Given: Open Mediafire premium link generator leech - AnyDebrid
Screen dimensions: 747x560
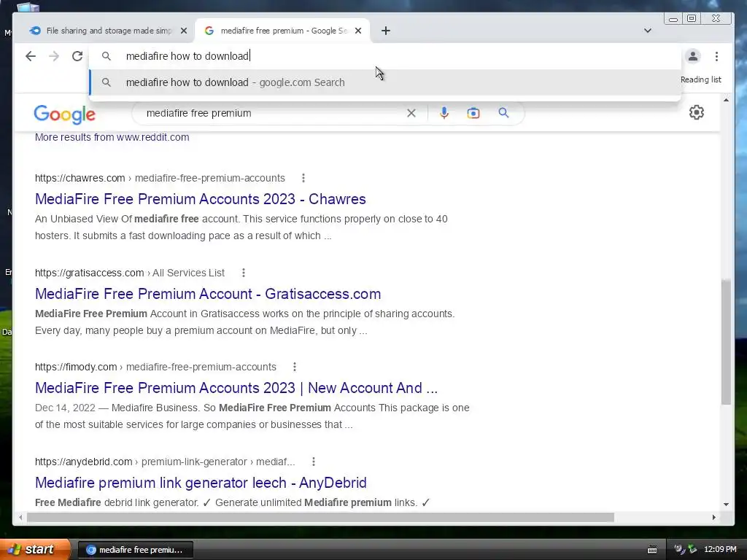Looking at the screenshot, I should 201,483.
